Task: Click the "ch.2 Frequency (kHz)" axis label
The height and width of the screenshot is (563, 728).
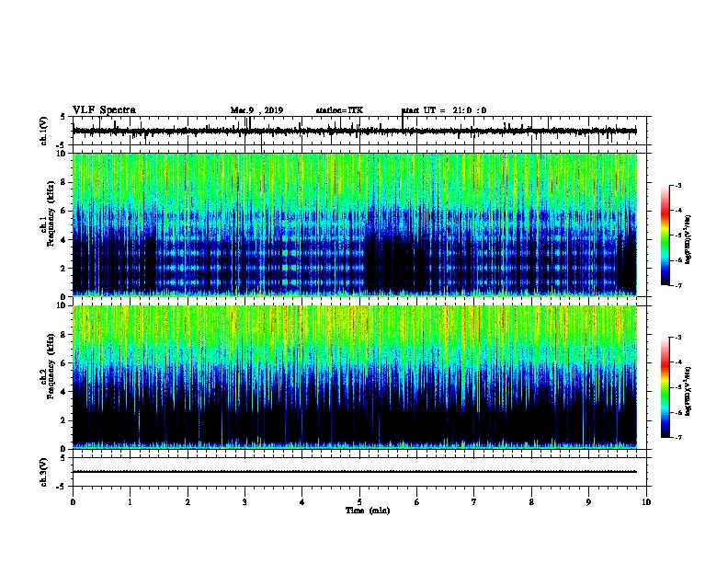Action: click(48, 366)
